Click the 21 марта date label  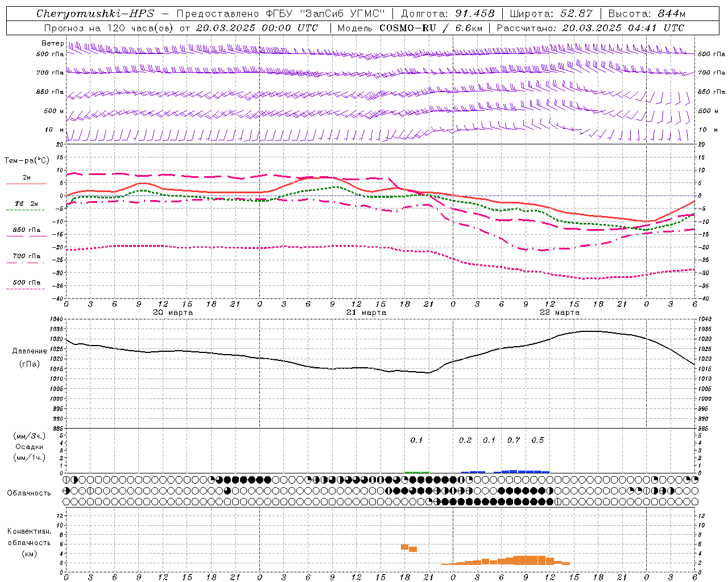[x=366, y=313]
